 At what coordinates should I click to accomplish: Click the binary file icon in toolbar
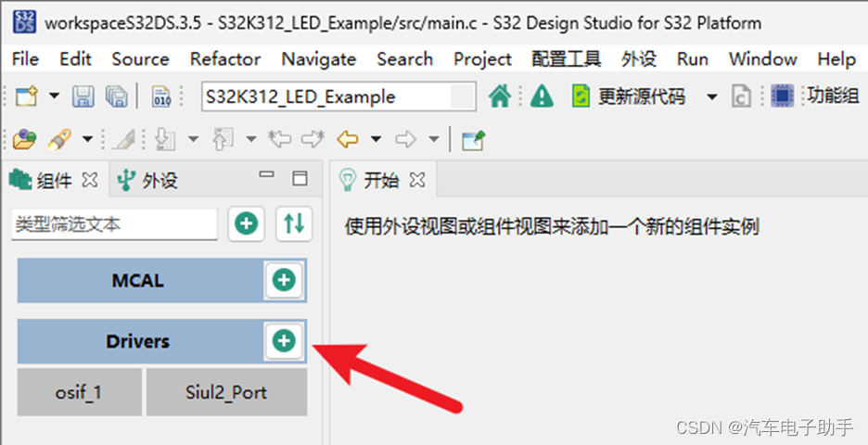(162, 96)
